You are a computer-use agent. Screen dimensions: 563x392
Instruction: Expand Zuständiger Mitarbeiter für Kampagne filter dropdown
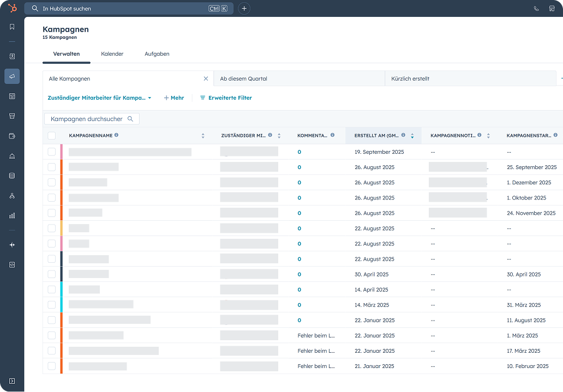pyautogui.click(x=99, y=98)
